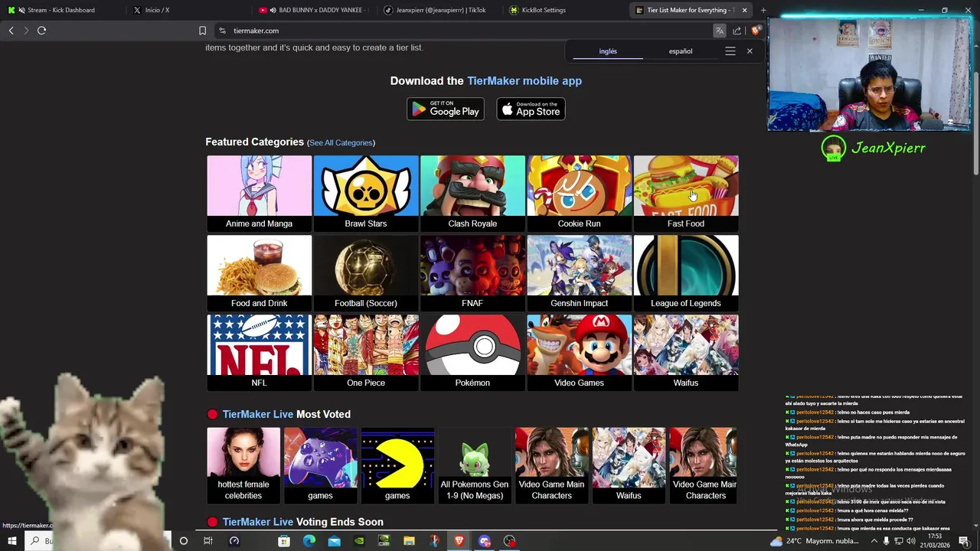
Task: Open the translate page icon in address bar
Action: point(719,31)
